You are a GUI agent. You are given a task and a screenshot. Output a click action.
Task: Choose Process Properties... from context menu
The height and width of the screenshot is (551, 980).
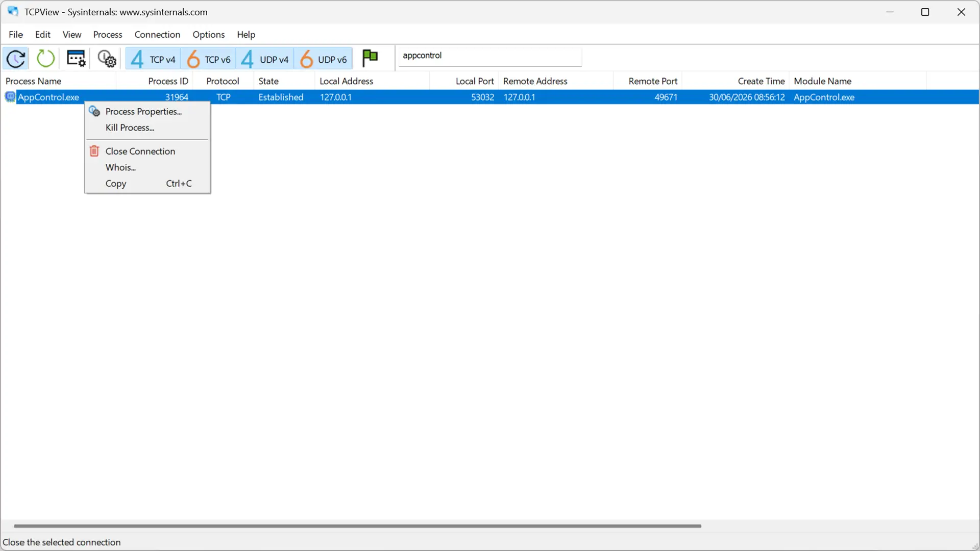(148, 111)
